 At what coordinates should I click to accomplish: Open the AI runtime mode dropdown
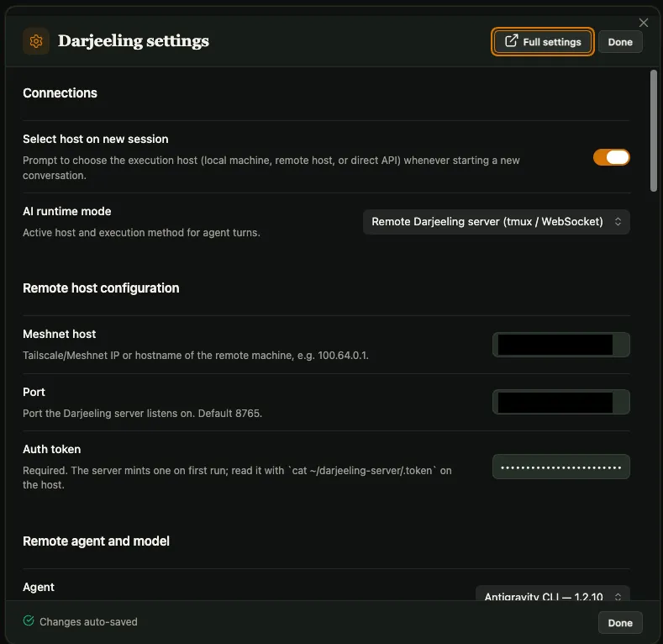pyautogui.click(x=496, y=222)
